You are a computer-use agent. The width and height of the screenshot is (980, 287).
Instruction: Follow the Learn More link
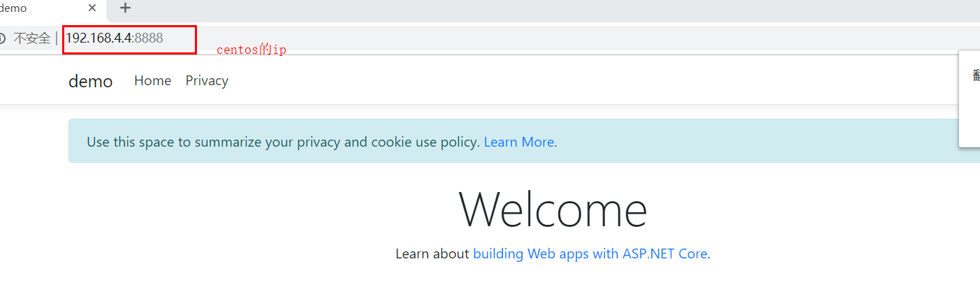point(518,142)
